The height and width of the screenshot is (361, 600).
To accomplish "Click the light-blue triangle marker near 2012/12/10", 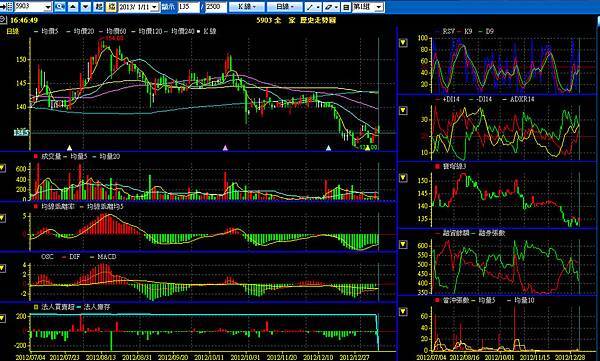I will point(328,148).
